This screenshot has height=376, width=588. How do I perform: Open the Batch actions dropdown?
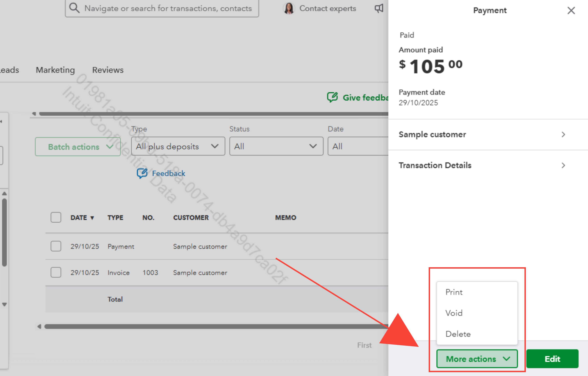[x=78, y=147]
